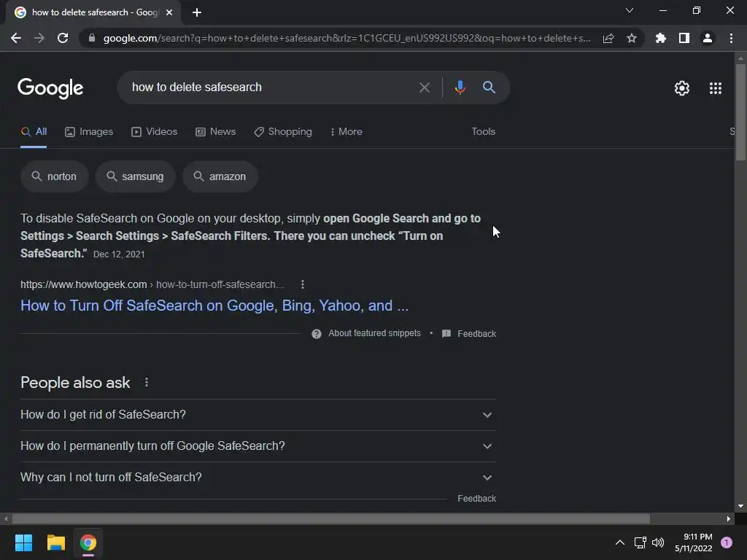Refine search with norton chip
This screenshot has width=747, height=560.
coord(54,176)
